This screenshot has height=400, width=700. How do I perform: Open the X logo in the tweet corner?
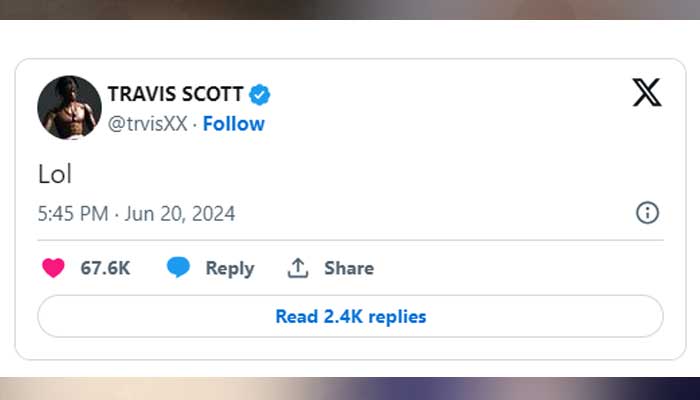click(x=647, y=93)
